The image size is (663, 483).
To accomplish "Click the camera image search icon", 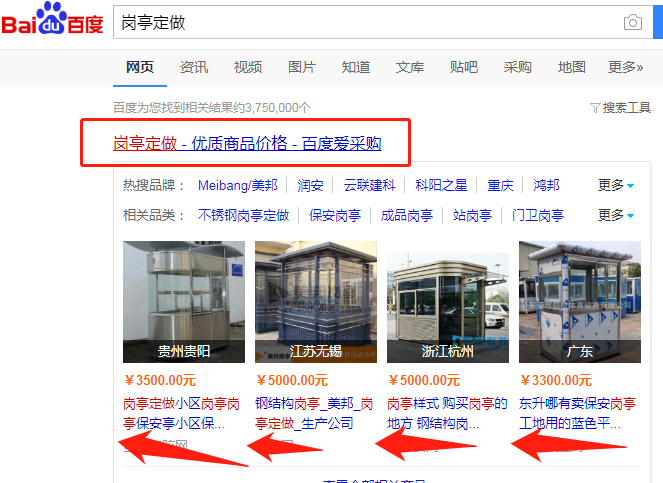I will pos(633,22).
